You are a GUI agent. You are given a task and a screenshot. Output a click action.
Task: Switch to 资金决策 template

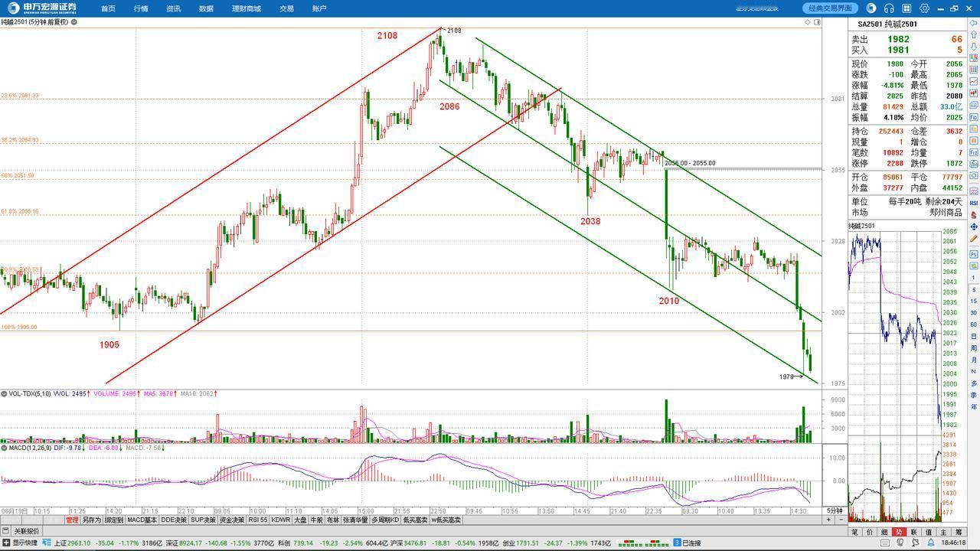[232, 520]
